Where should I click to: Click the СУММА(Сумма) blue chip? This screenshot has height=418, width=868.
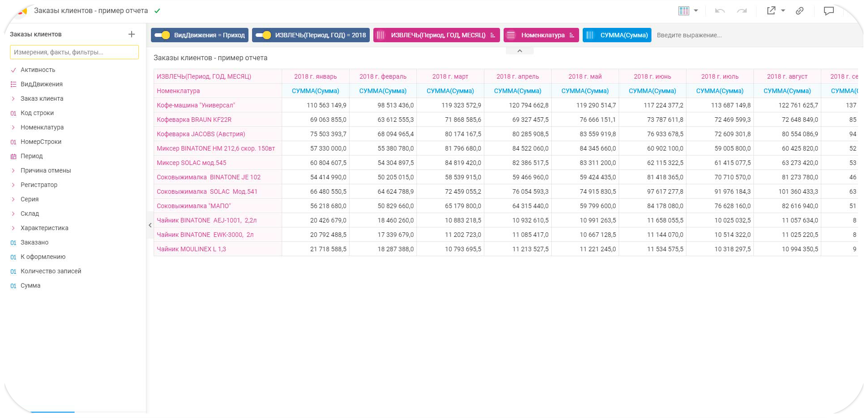(x=617, y=35)
